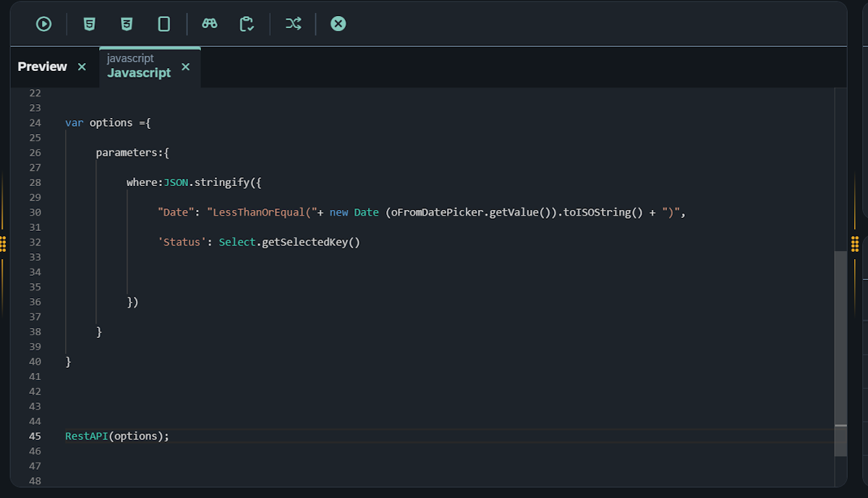
Task: Toggle the mobile device preview icon
Action: (164, 24)
